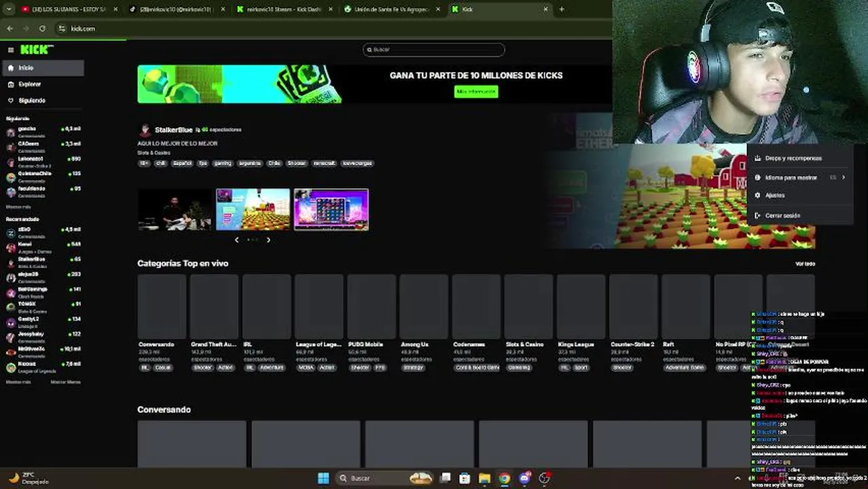Click 'Ver todo' for top categories
Viewport: 868px width, 489px height.
point(805,264)
